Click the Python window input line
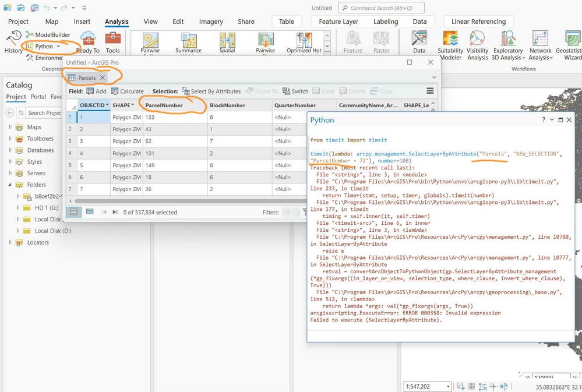 pyautogui.click(x=440, y=337)
